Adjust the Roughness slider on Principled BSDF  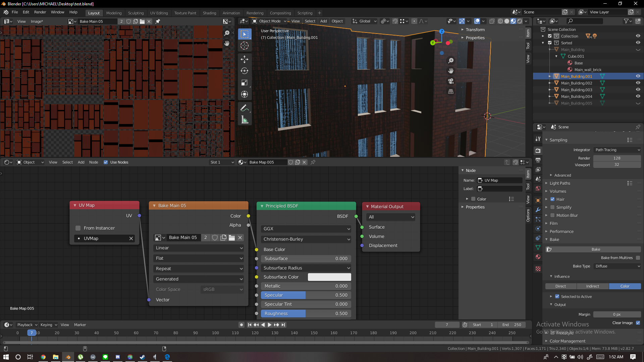tap(306, 313)
